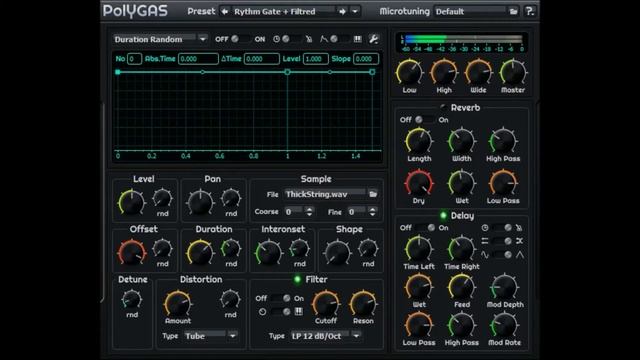
Task: Click the Microtuning Default field
Action: [x=470, y=11]
